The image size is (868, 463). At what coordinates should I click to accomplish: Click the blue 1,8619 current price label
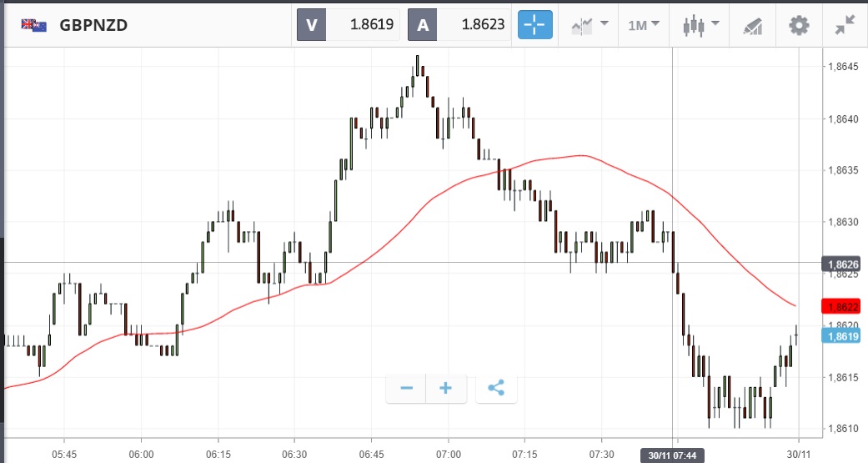pos(844,336)
